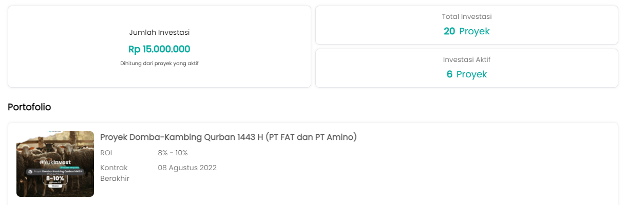Click the 8% - 10% ROI value
The height and width of the screenshot is (205, 644).
173,153
